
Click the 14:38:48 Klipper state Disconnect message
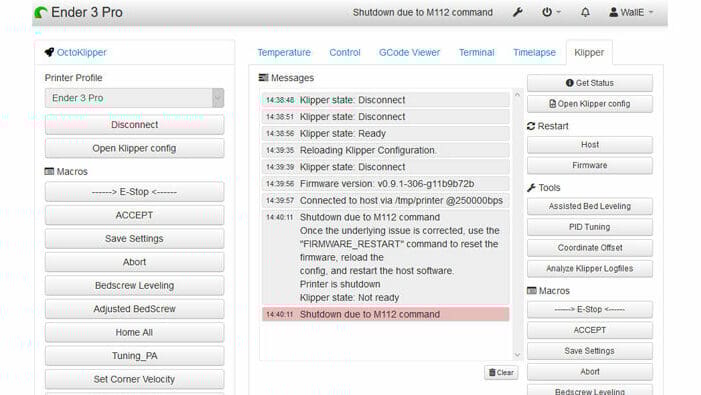tap(385, 100)
